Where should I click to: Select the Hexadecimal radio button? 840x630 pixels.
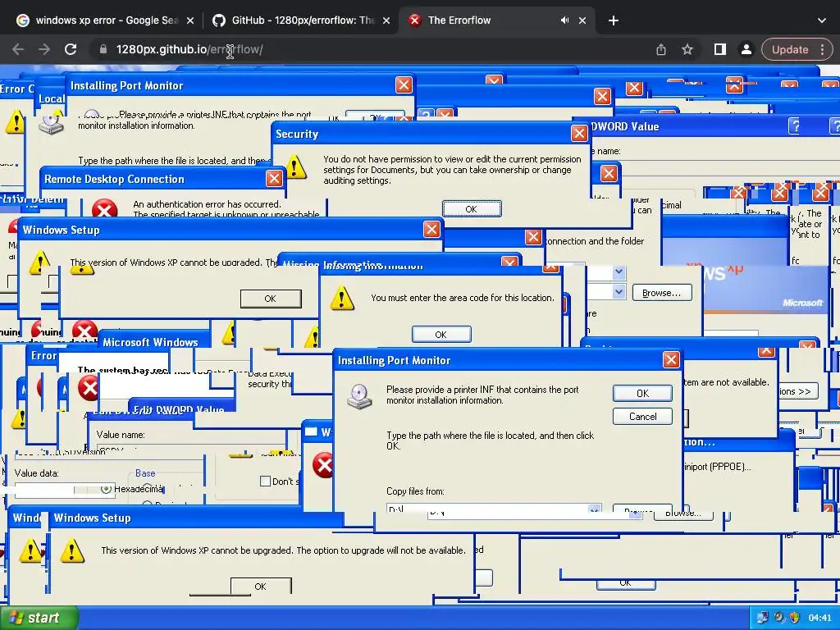tap(106, 489)
